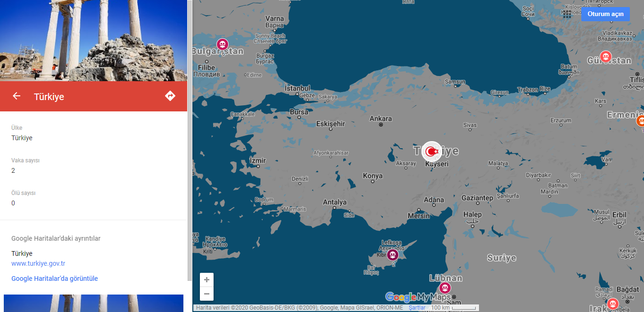Click the back arrow in Türkiye header

coord(17,96)
